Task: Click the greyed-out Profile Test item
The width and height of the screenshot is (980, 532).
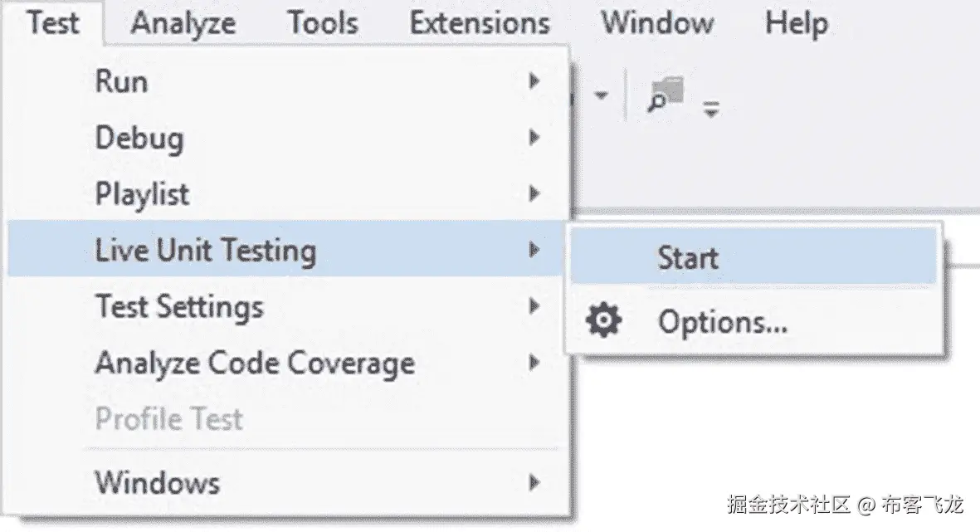Action: click(x=169, y=419)
